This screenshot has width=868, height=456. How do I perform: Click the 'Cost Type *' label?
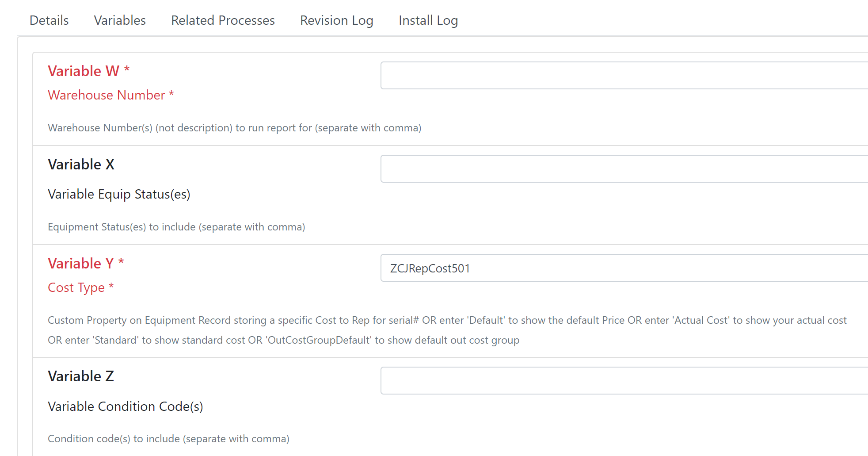(x=81, y=287)
